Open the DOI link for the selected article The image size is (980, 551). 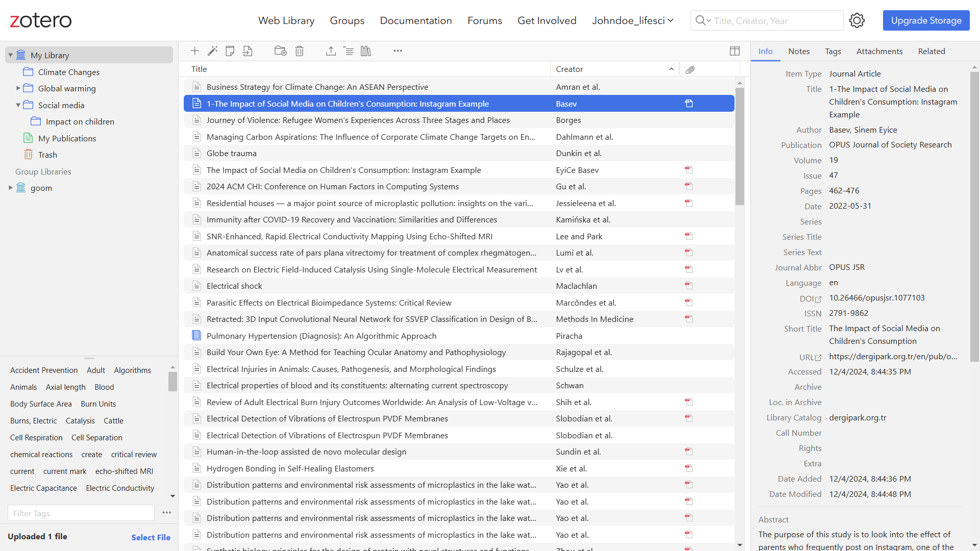[x=818, y=299]
